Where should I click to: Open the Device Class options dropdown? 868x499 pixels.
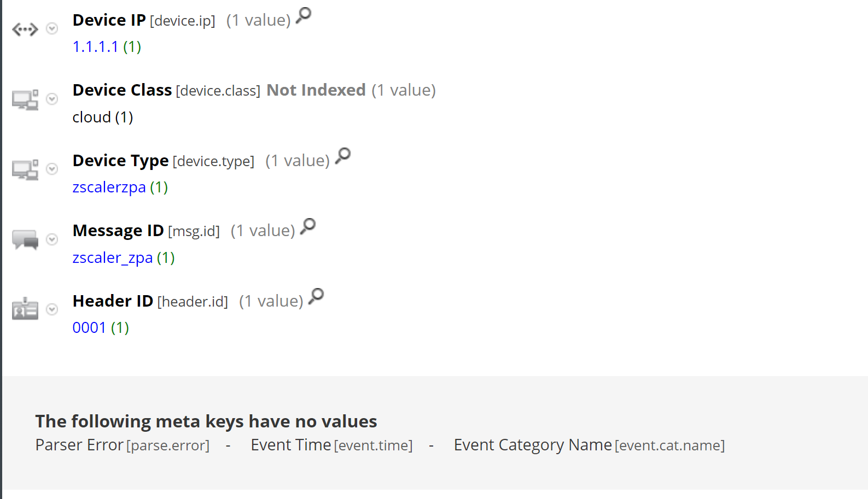[52, 99]
